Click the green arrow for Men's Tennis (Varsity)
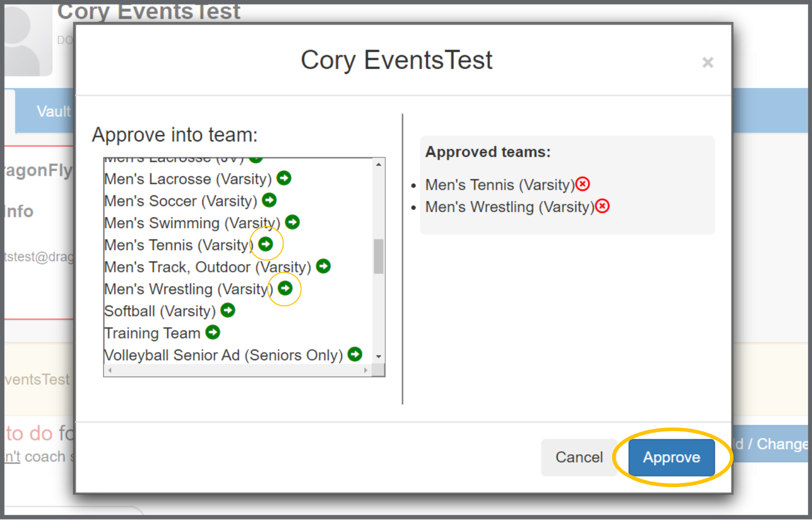This screenshot has width=812, height=520. tap(266, 244)
